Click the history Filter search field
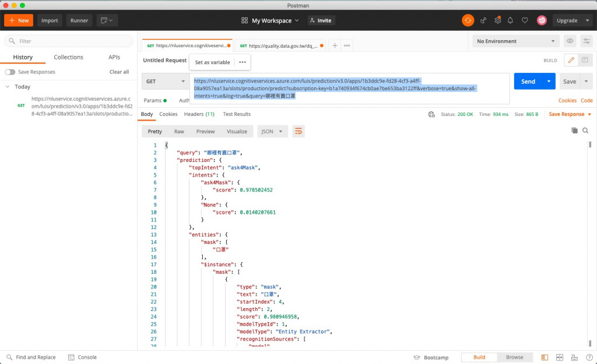Image resolution: width=597 pixels, height=364 pixels. coord(69,41)
